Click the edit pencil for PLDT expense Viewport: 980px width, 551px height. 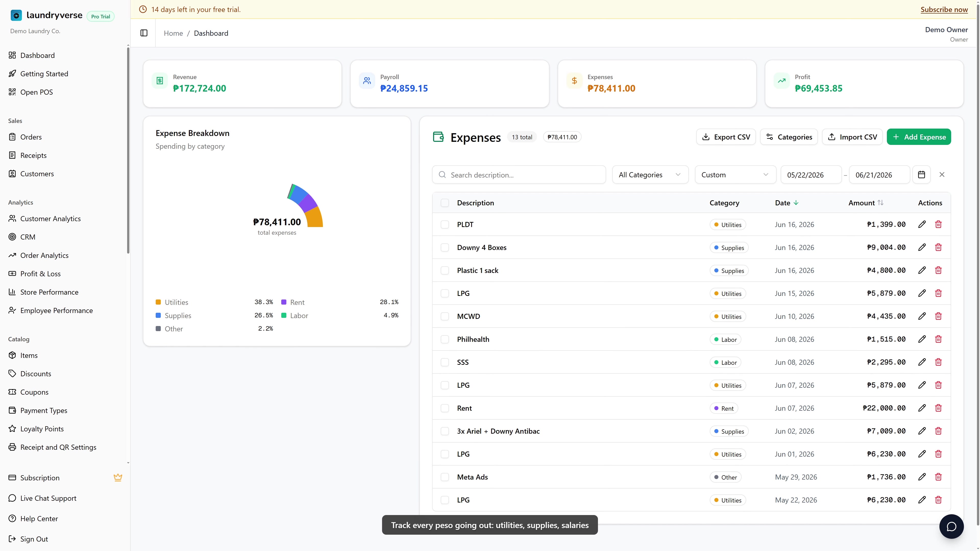[922, 224]
